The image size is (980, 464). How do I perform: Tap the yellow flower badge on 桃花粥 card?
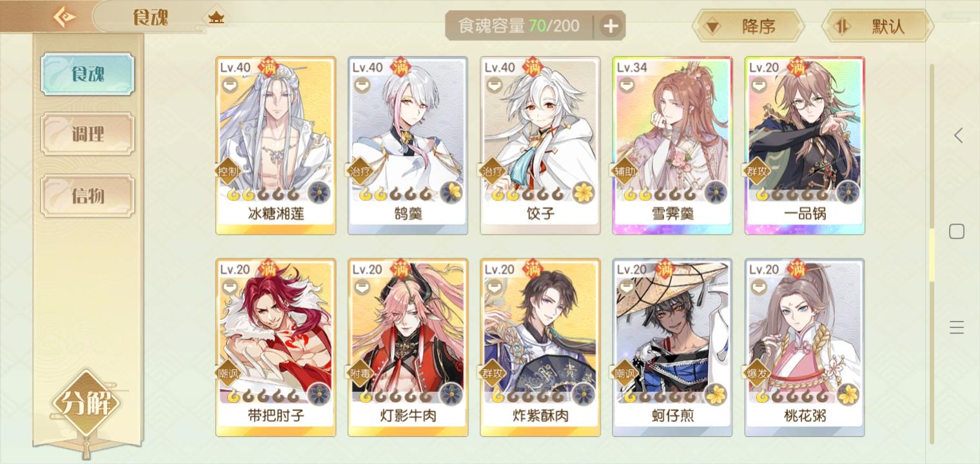tap(848, 394)
